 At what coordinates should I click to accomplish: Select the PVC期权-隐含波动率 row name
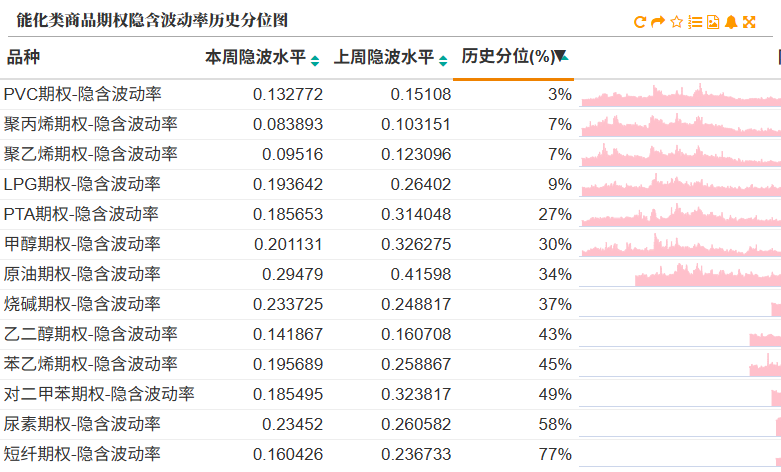[x=83, y=94]
